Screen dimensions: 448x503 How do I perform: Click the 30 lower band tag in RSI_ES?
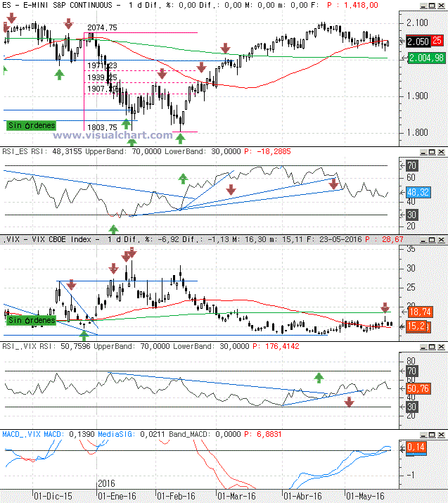[x=411, y=215]
